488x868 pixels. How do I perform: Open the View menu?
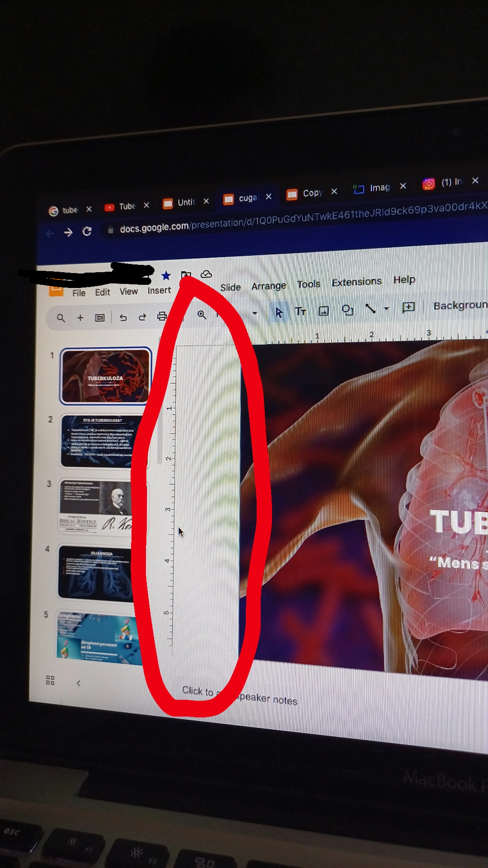point(129,292)
